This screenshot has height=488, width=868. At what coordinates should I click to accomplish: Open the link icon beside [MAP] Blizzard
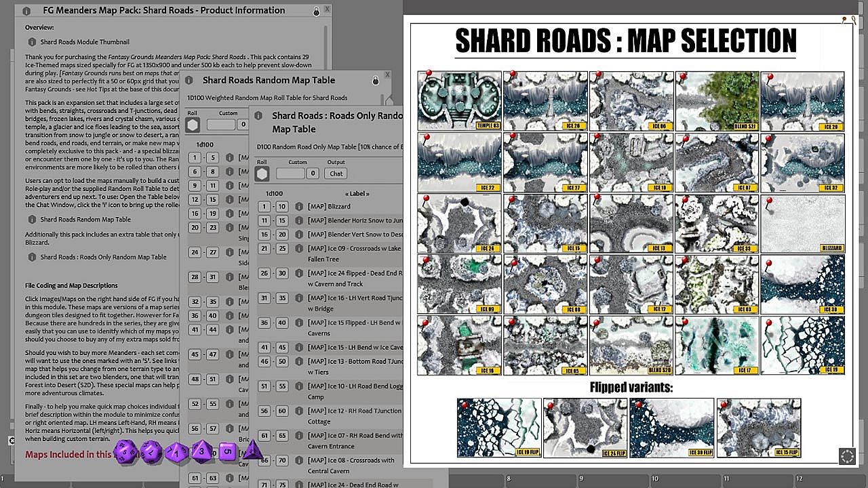coord(299,206)
